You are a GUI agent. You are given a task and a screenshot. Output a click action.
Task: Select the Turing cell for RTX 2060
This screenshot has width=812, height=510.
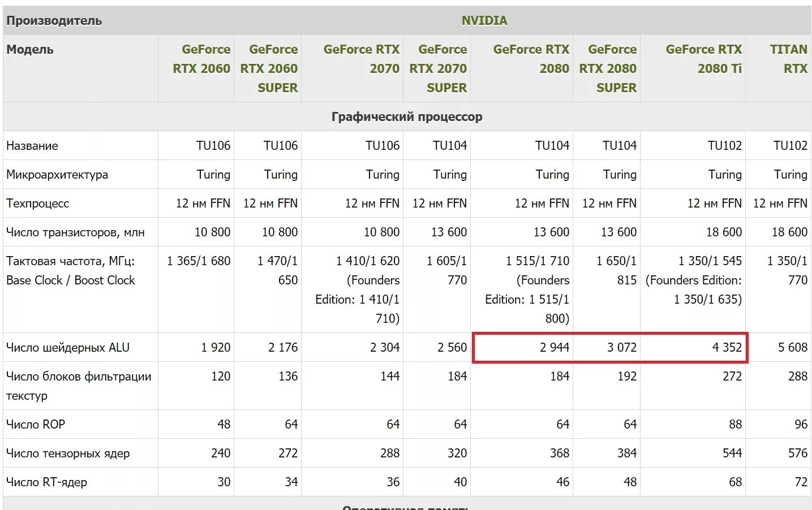point(213,175)
